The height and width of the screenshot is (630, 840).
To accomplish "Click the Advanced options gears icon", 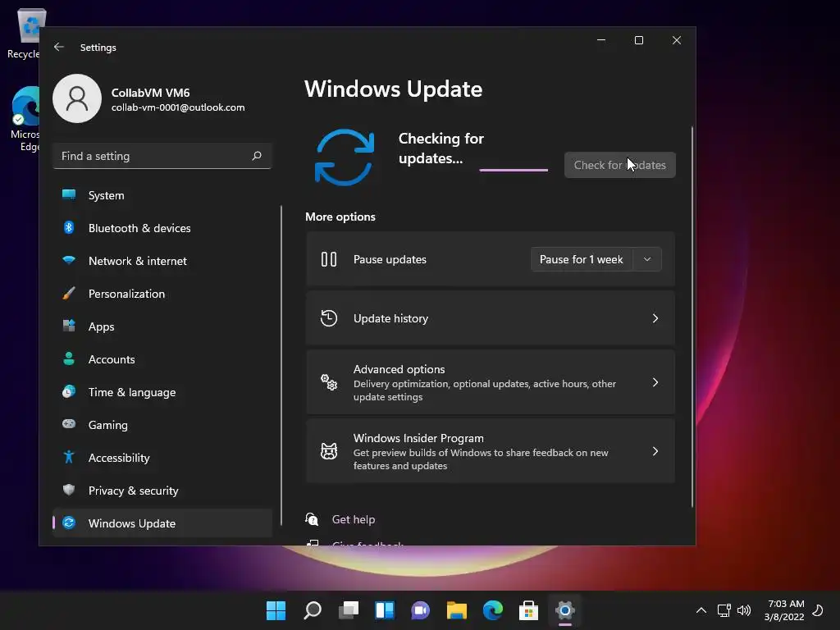I will pos(329,382).
